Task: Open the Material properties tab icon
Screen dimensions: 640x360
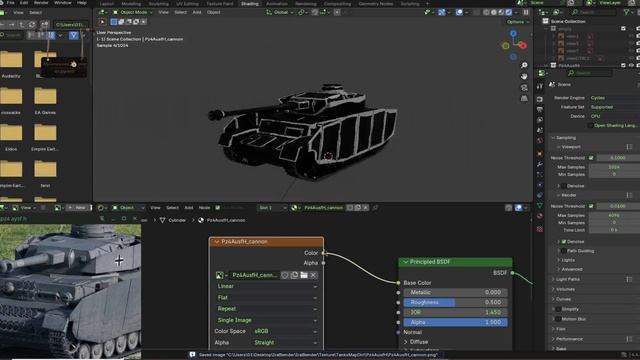Action: click(540, 216)
